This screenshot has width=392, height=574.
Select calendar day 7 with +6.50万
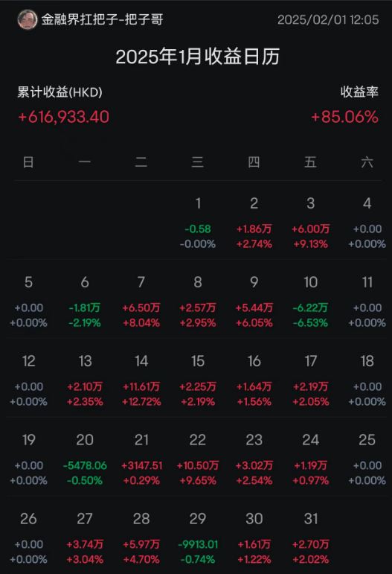141,302
